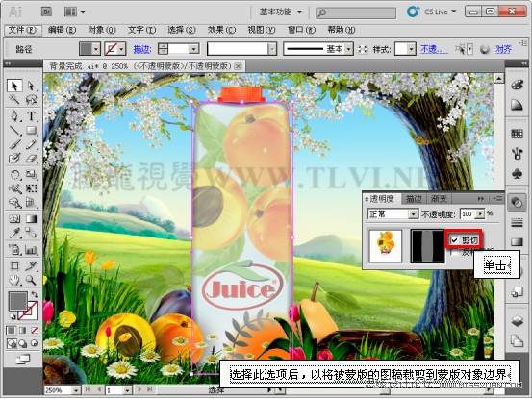Swap fill and stroke colors arrow
This screenshot has width=532, height=399.
35,294
